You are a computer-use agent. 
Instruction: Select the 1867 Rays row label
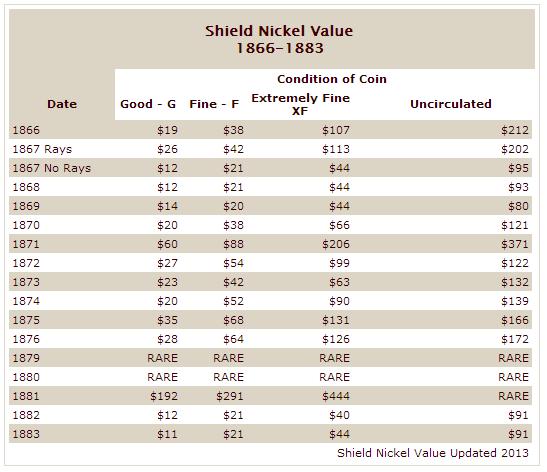tap(42, 149)
